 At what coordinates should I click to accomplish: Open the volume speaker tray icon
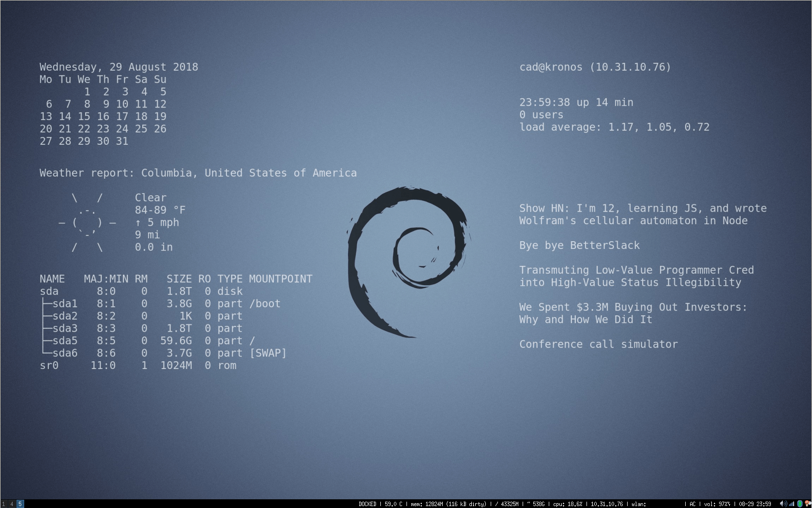point(783,504)
